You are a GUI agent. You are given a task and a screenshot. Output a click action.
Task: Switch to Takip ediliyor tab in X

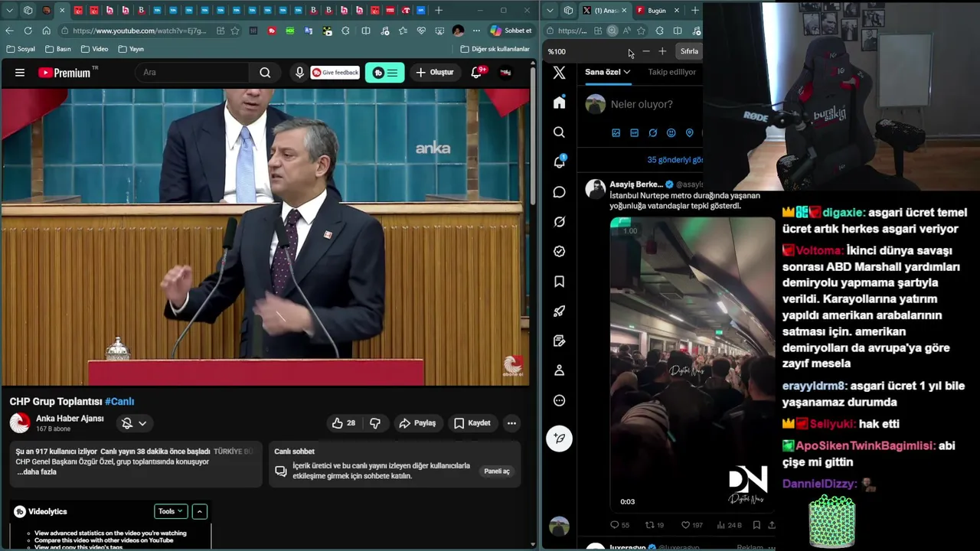click(671, 72)
